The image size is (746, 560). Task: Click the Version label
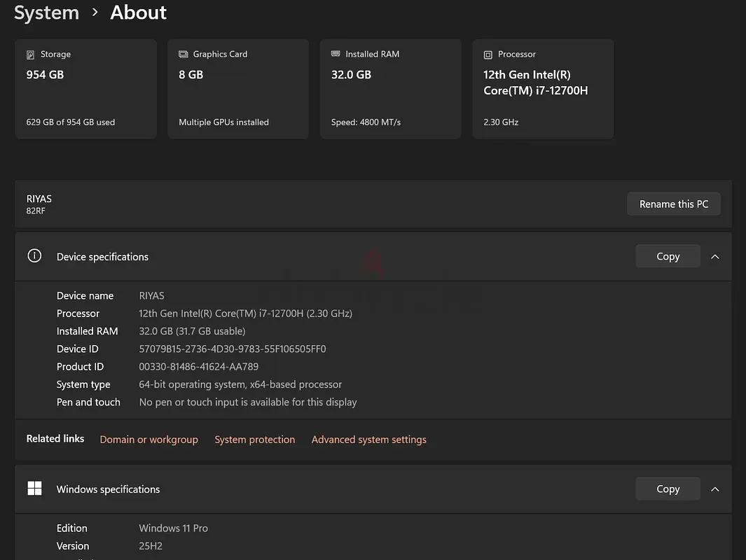click(73, 546)
